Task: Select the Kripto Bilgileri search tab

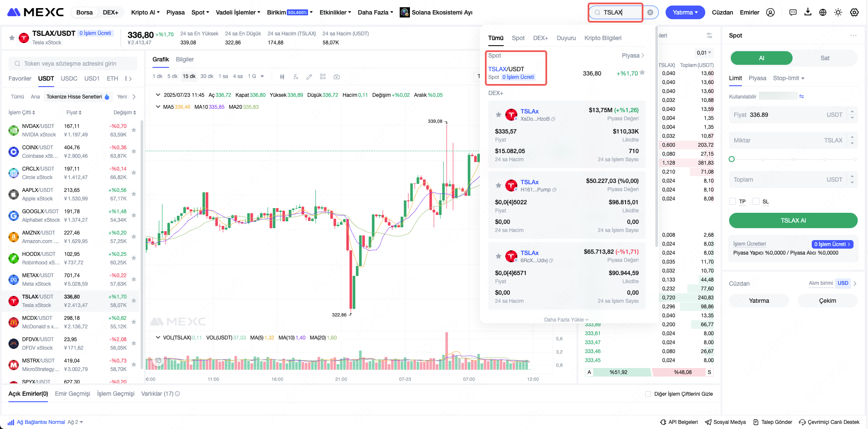Action: point(603,38)
